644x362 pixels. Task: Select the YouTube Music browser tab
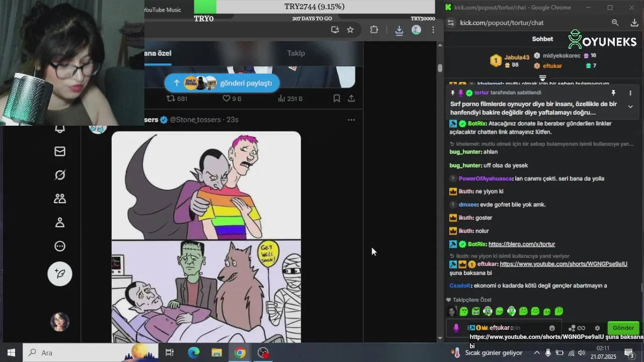[163, 10]
